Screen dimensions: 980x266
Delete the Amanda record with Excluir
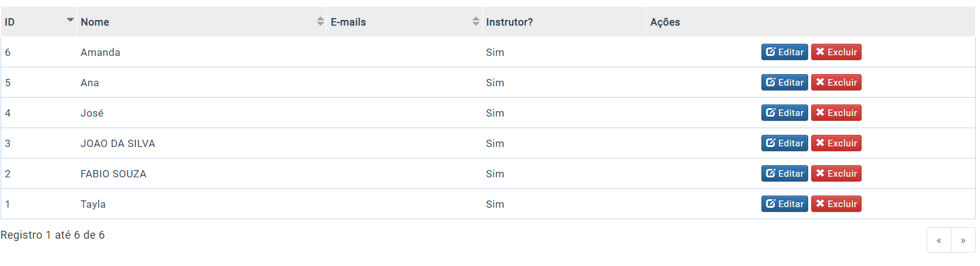point(836,52)
